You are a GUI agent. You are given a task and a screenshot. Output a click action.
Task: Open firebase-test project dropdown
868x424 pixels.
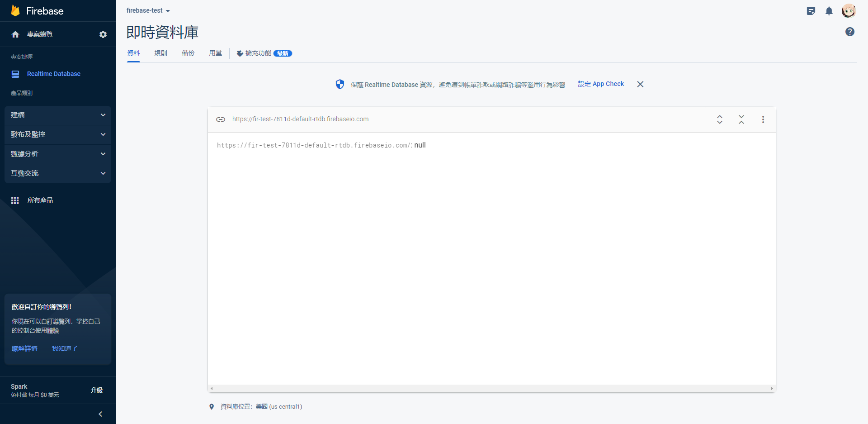click(148, 10)
